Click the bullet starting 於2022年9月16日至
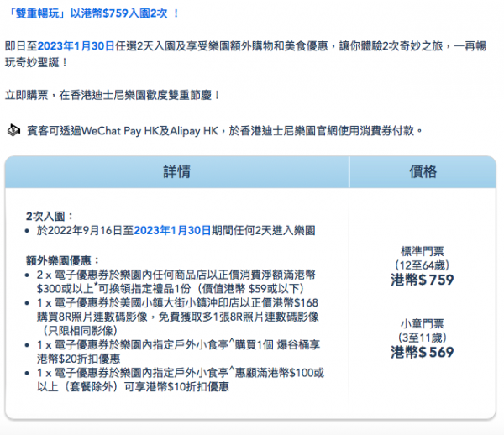Viewport: 504px width, 435px height. coord(176,230)
